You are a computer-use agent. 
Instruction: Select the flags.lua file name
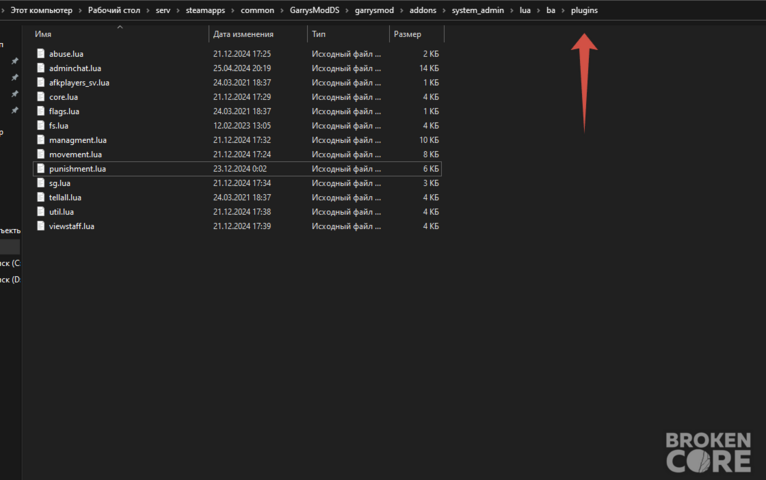coord(64,111)
